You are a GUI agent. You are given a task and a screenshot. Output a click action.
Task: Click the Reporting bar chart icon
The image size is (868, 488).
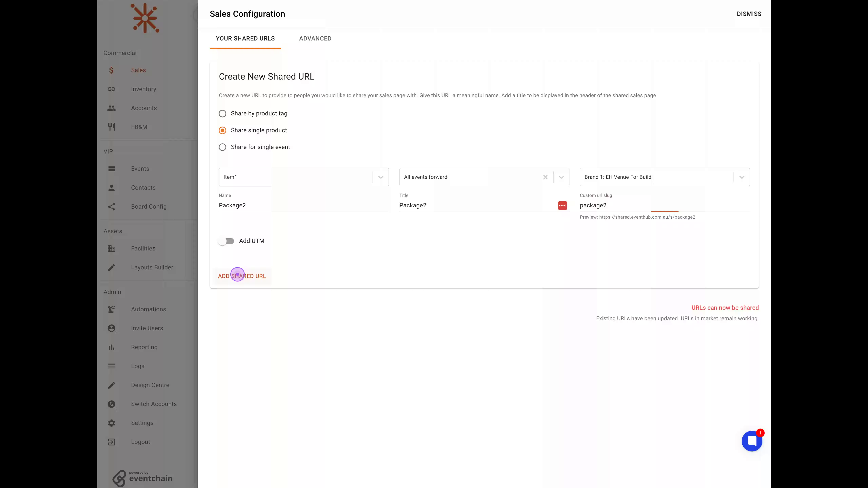tap(112, 347)
